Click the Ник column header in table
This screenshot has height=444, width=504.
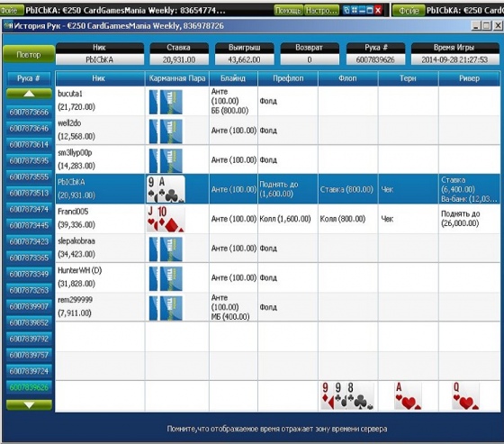tap(100, 78)
